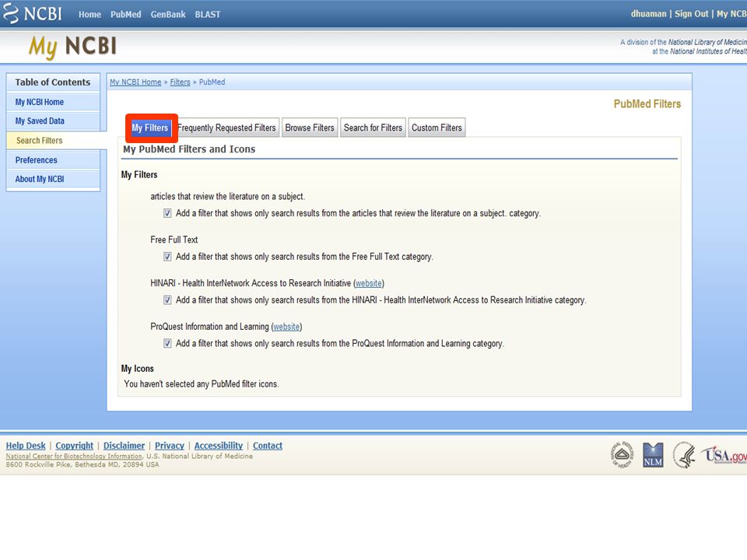Screen dimensions: 747x560
Task: Click the 'Free Full Text' filter name
Action: coord(174,240)
